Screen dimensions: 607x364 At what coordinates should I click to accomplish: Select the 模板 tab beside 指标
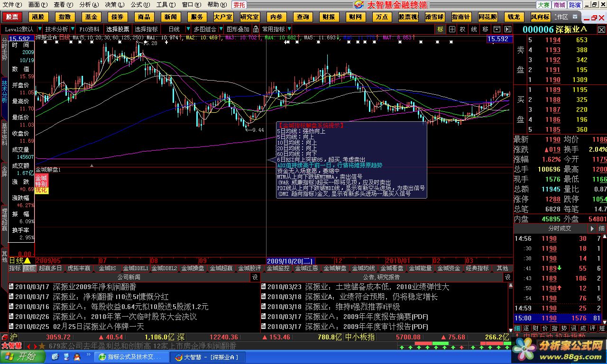pyautogui.click(x=29, y=268)
